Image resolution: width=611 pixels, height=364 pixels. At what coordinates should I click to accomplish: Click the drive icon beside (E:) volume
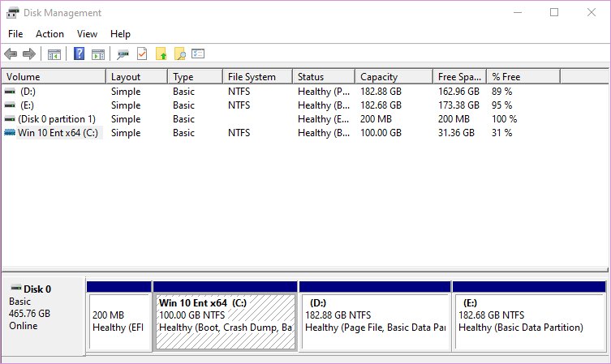click(x=10, y=105)
